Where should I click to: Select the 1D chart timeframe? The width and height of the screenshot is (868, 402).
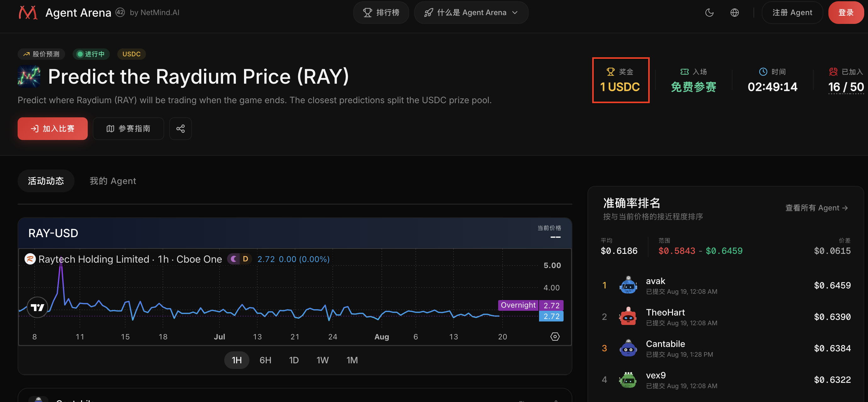click(294, 360)
